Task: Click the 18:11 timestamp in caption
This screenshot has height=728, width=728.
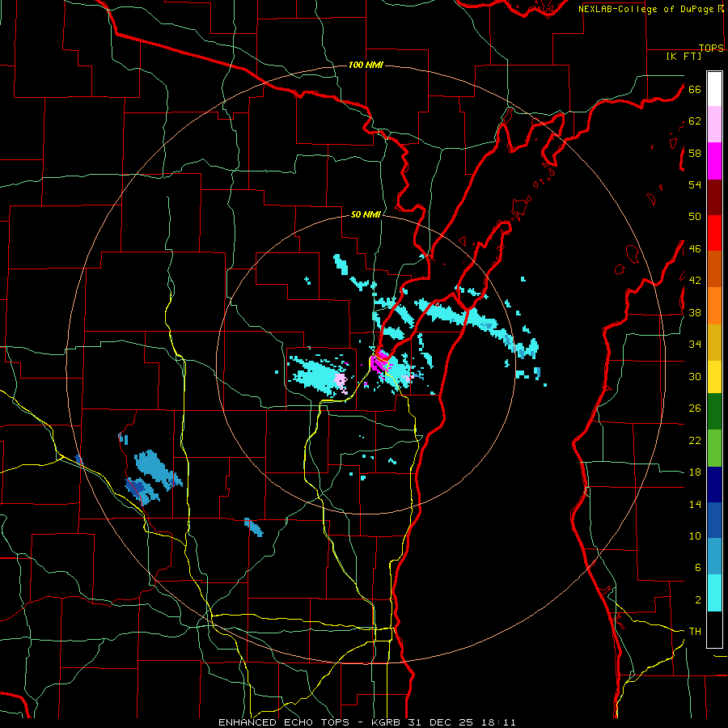Action: click(498, 722)
